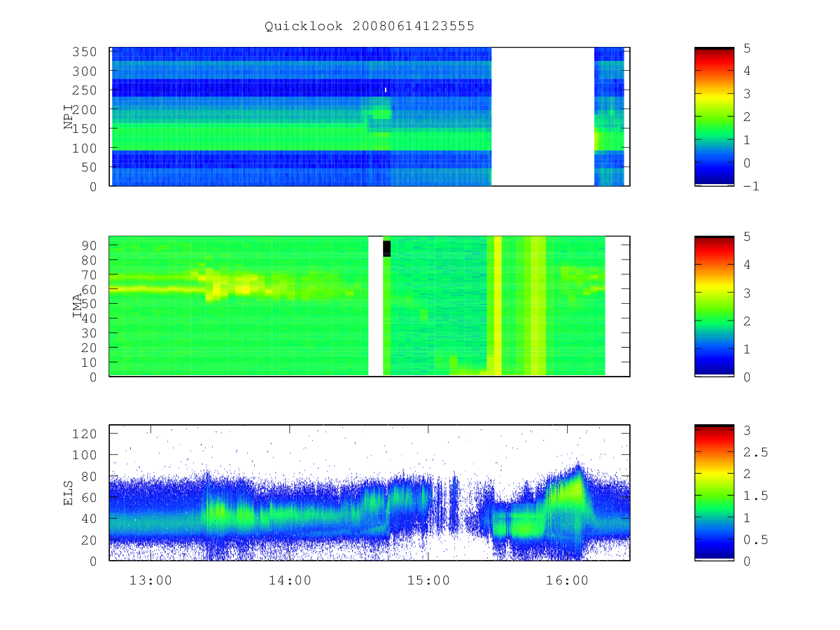Click the 16:00 time axis label
This screenshot has height=630, width=840.
[567, 580]
